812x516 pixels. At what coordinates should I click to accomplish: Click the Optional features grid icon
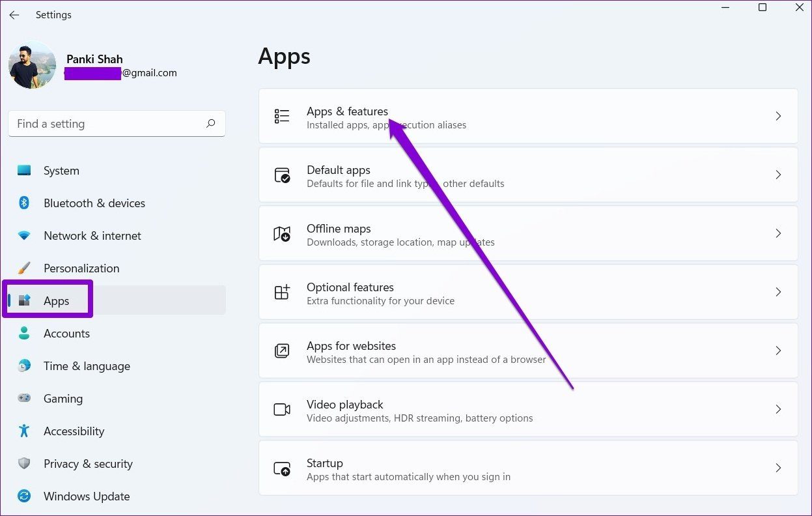[282, 292]
